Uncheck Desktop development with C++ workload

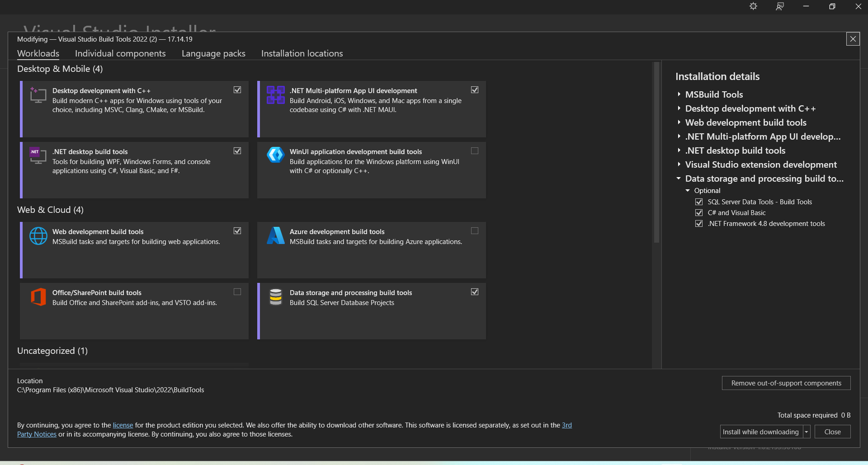[237, 90]
